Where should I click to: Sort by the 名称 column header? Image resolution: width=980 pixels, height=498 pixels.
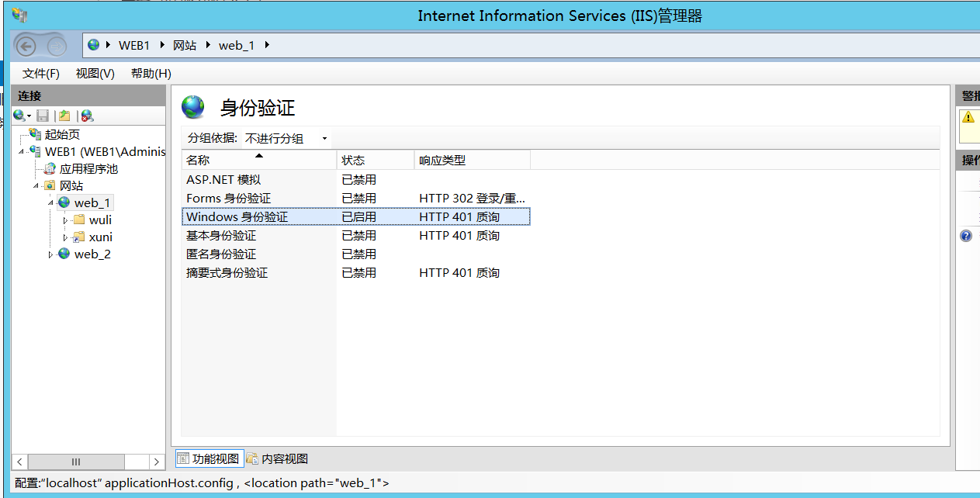click(259, 161)
